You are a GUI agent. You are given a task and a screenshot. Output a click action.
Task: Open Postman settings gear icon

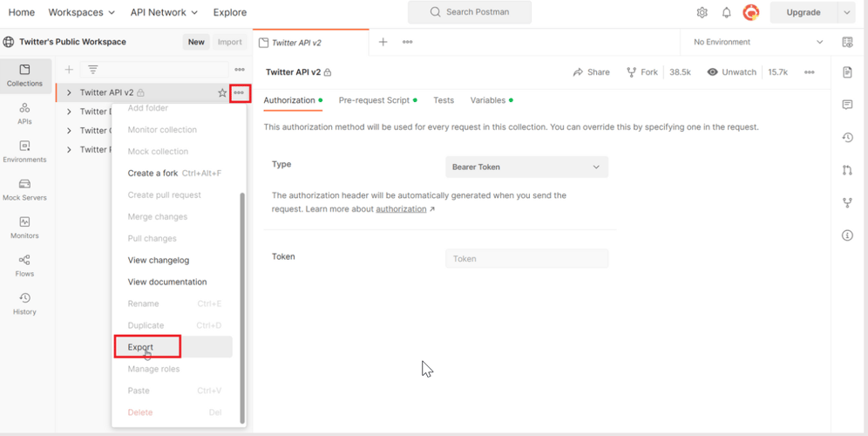click(702, 12)
